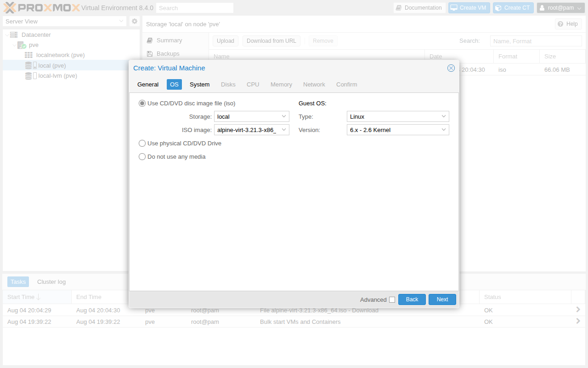
Task: Open the Cluster log tab
Action: (51, 282)
